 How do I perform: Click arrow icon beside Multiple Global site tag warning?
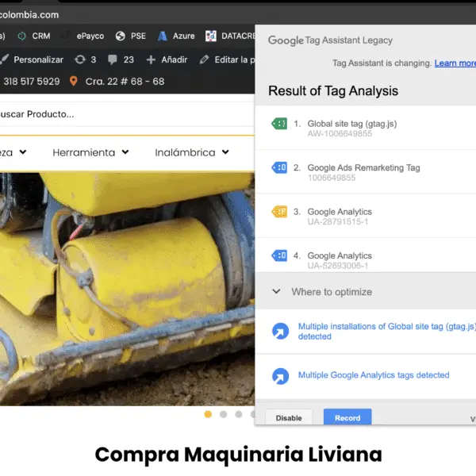point(280,332)
